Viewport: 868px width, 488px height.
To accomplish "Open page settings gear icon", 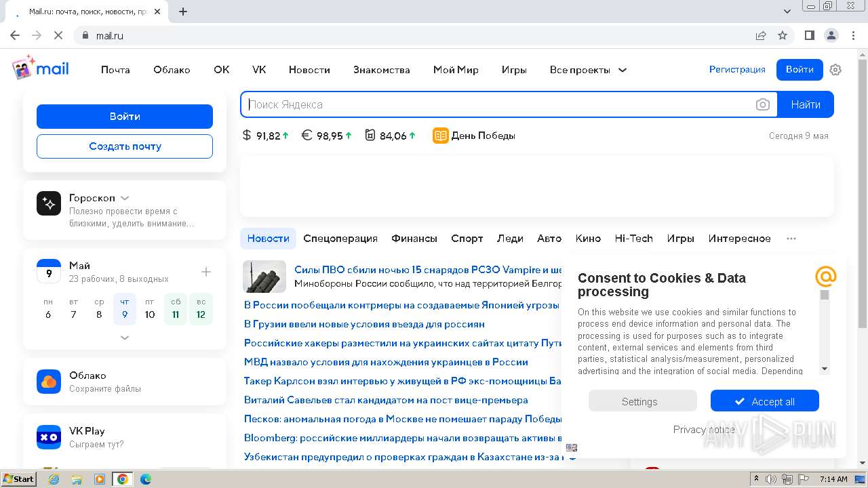I will pos(835,70).
